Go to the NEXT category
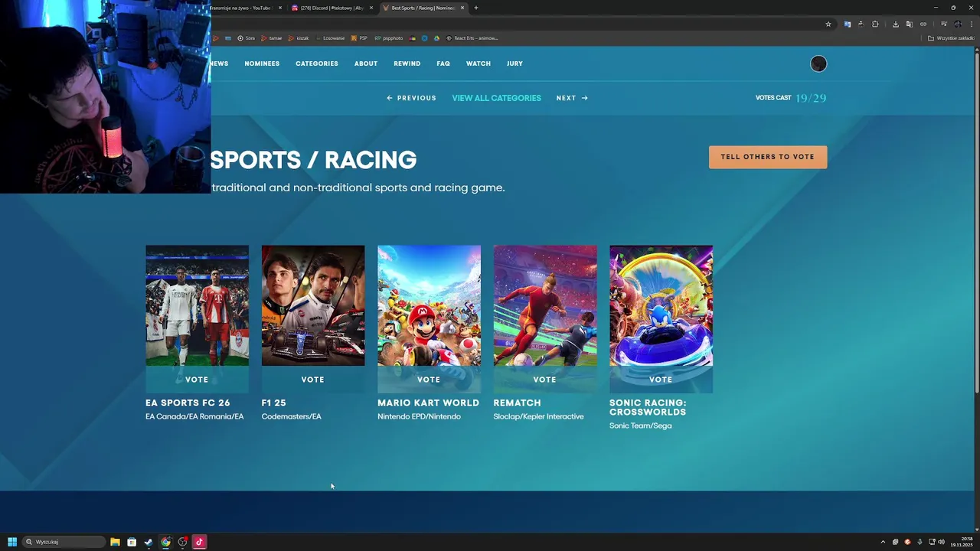 pyautogui.click(x=572, y=98)
